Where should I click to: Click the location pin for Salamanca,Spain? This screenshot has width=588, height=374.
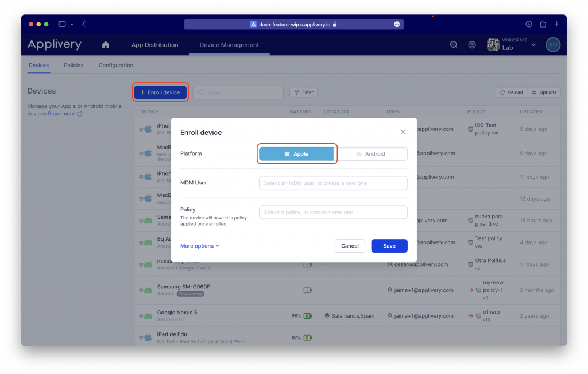327,316
